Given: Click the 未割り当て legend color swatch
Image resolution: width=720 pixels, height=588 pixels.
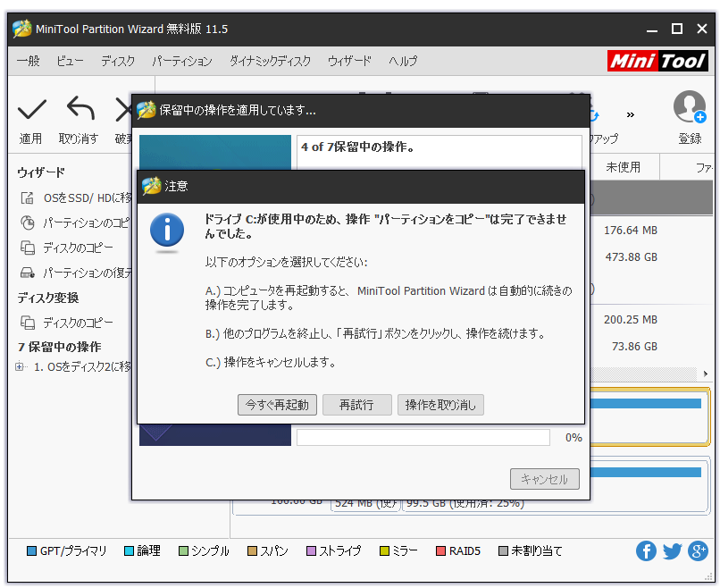Looking at the screenshot, I should click(x=503, y=550).
